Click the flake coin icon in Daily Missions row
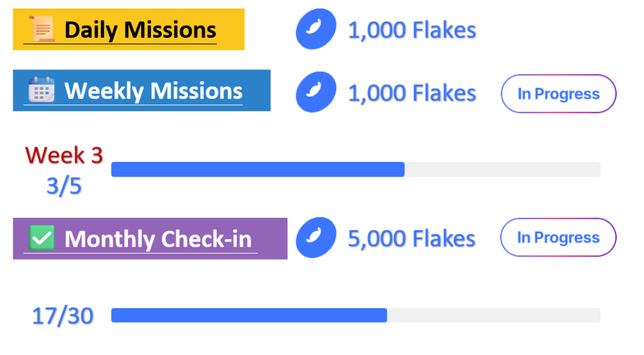The width and height of the screenshot is (644, 355). 314,30
